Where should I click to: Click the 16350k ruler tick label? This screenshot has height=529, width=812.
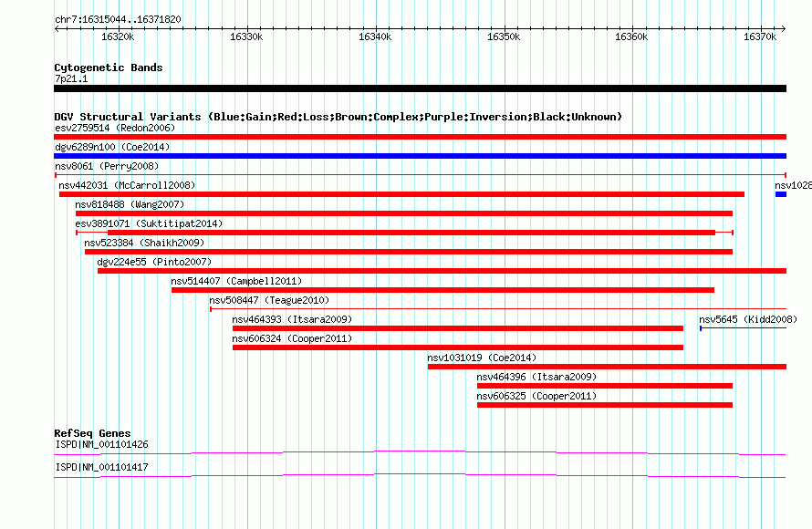pos(504,36)
